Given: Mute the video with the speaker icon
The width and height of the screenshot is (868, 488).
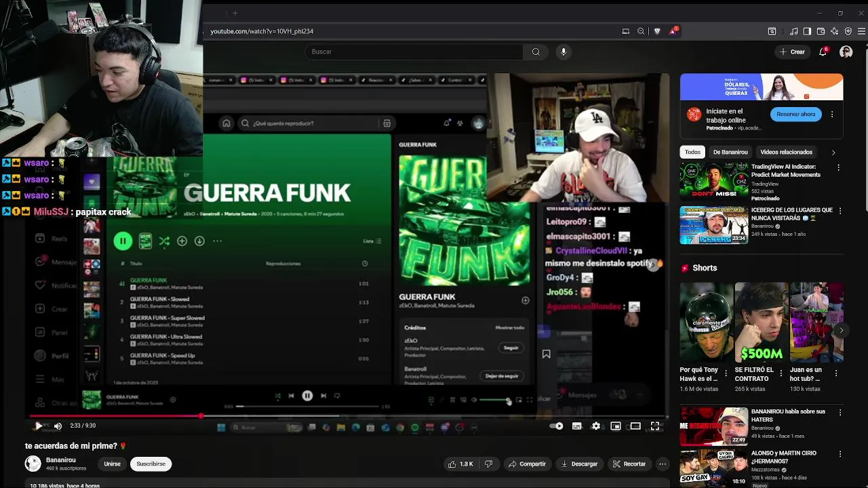Looking at the screenshot, I should click(58, 426).
